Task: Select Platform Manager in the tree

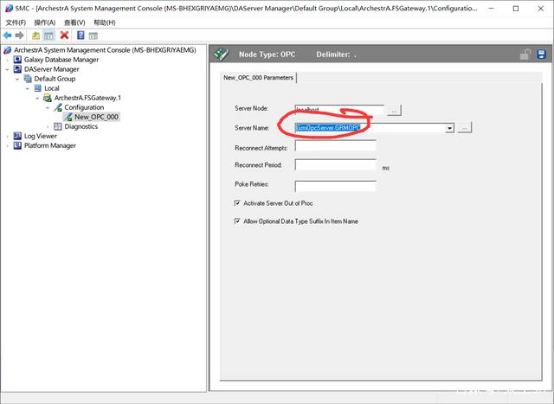Action: point(50,146)
